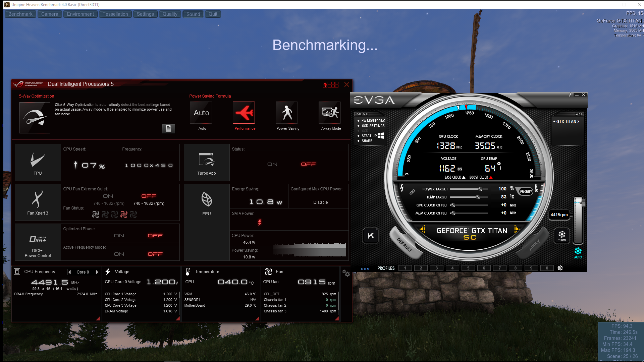Click the GPU Clock Offset slider handle
The width and height of the screenshot is (644, 362).
click(x=453, y=205)
